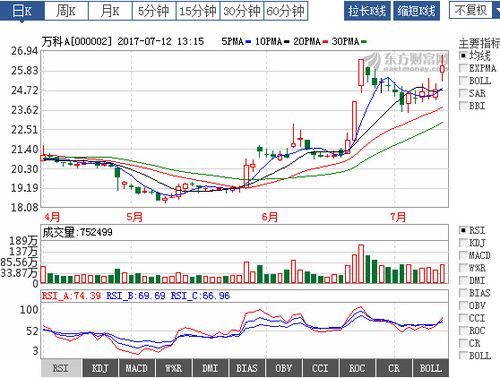
Task: Enable the MACD option in side list
Action: [475, 256]
